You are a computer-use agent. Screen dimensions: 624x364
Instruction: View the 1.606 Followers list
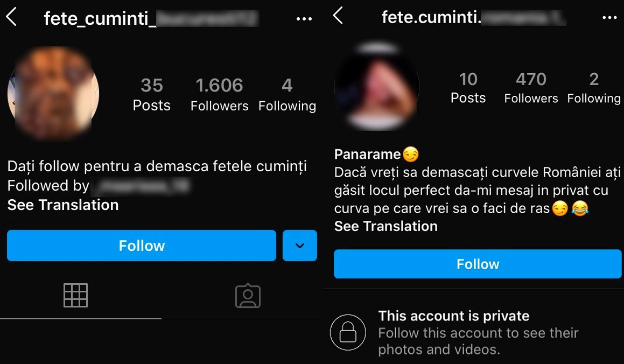pyautogui.click(x=219, y=94)
